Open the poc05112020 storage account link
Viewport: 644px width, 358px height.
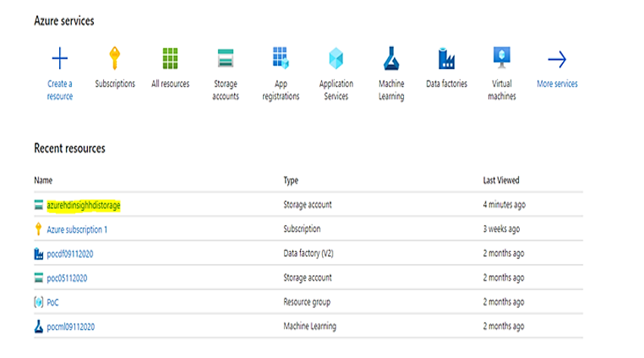point(67,278)
